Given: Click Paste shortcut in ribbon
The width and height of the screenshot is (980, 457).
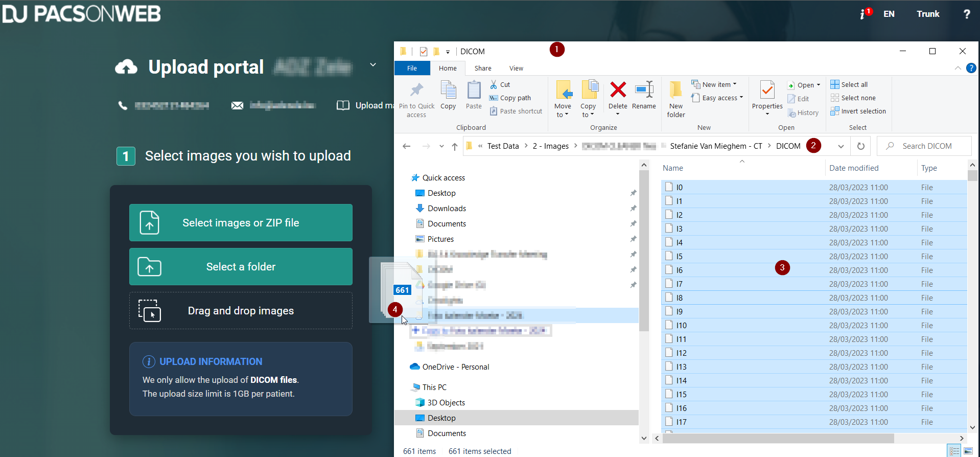Looking at the screenshot, I should tap(516, 111).
